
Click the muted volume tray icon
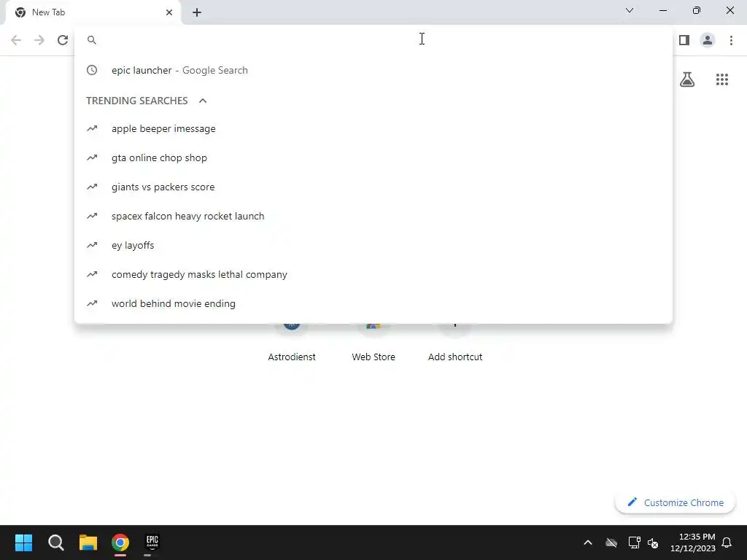coord(653,542)
